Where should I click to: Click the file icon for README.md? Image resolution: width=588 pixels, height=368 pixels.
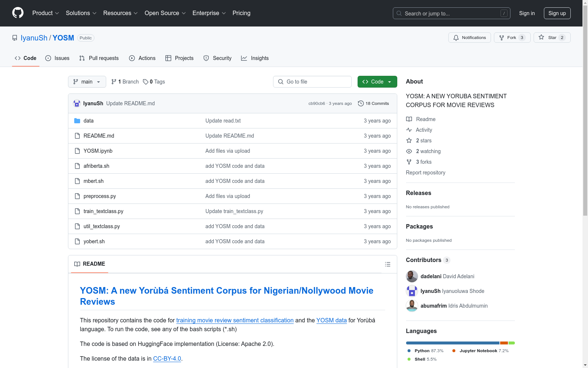pyautogui.click(x=77, y=136)
